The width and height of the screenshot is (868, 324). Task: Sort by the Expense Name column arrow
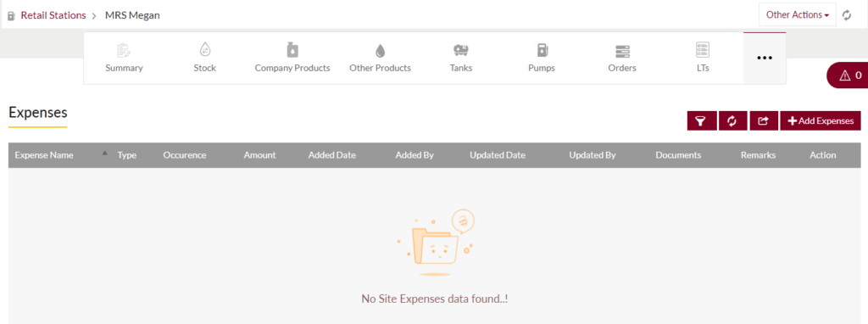click(104, 154)
